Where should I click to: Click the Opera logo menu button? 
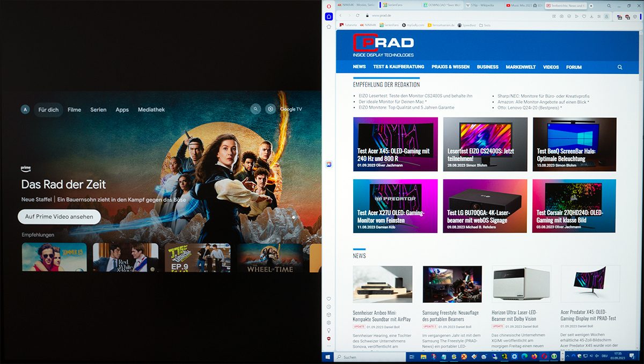point(329,6)
